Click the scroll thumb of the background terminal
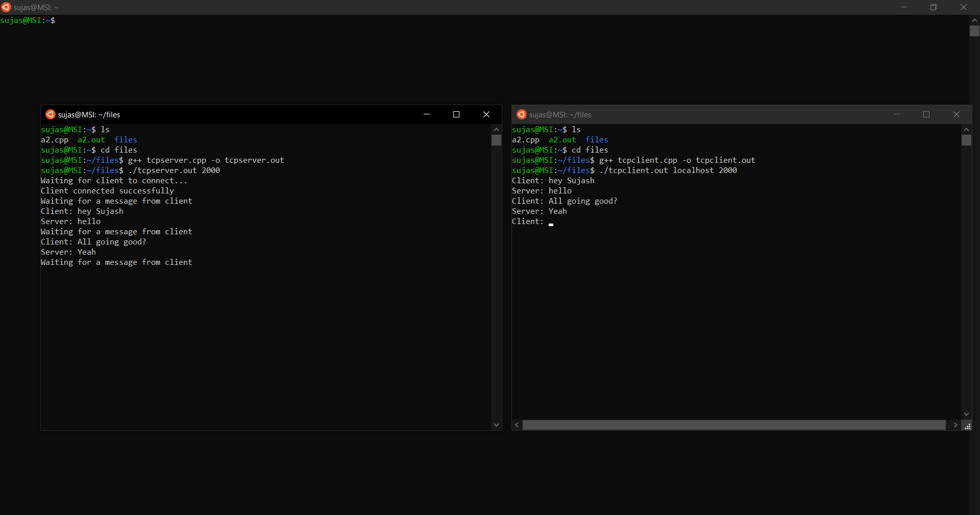This screenshot has width=980, height=515. coord(974,31)
